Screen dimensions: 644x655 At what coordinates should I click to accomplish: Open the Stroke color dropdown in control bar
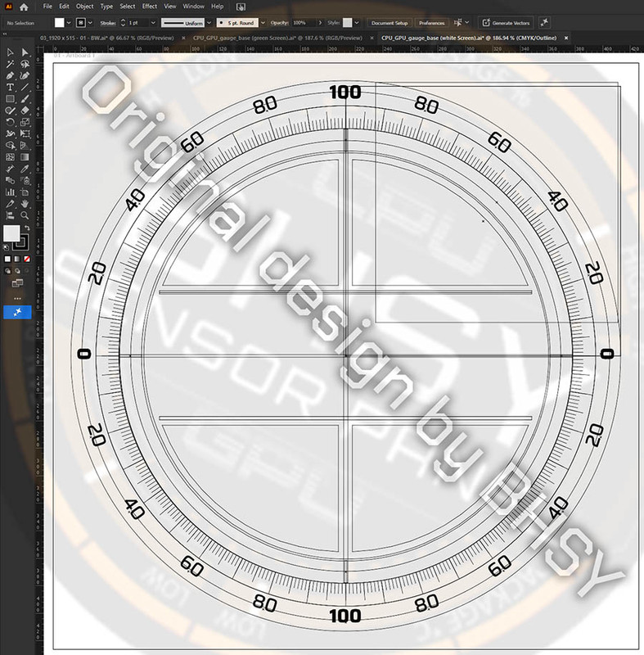pos(90,23)
